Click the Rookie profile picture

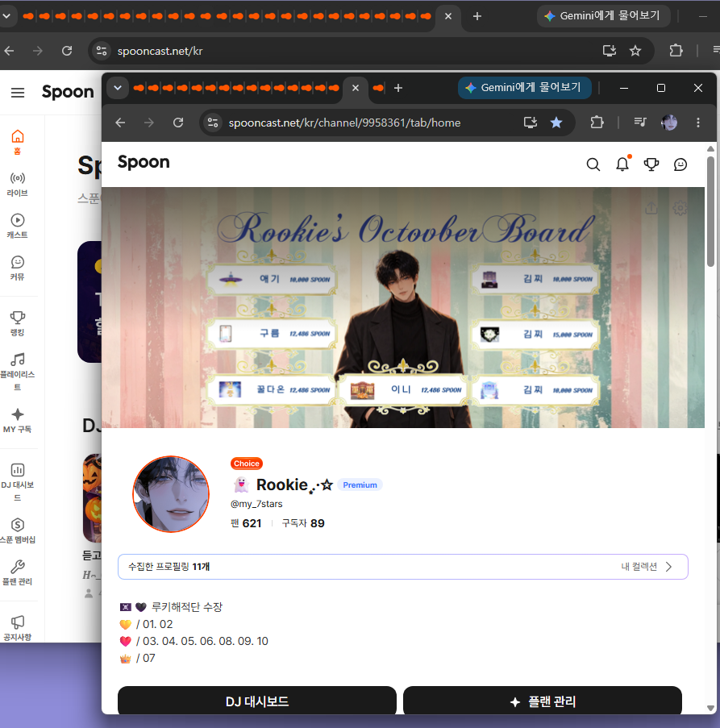(x=171, y=494)
